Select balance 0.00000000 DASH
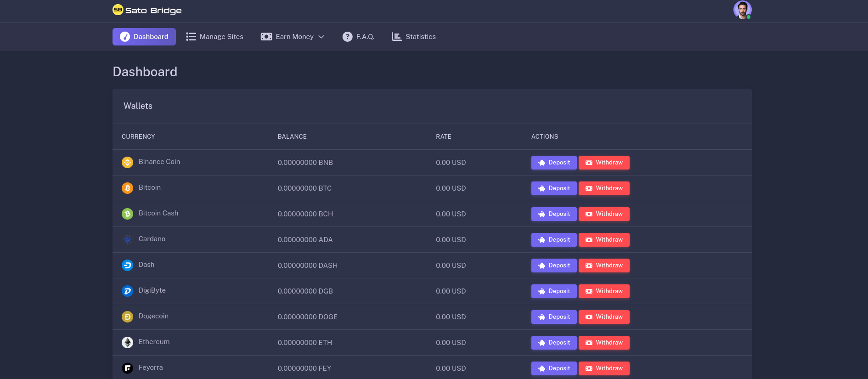868x379 pixels. [308, 266]
